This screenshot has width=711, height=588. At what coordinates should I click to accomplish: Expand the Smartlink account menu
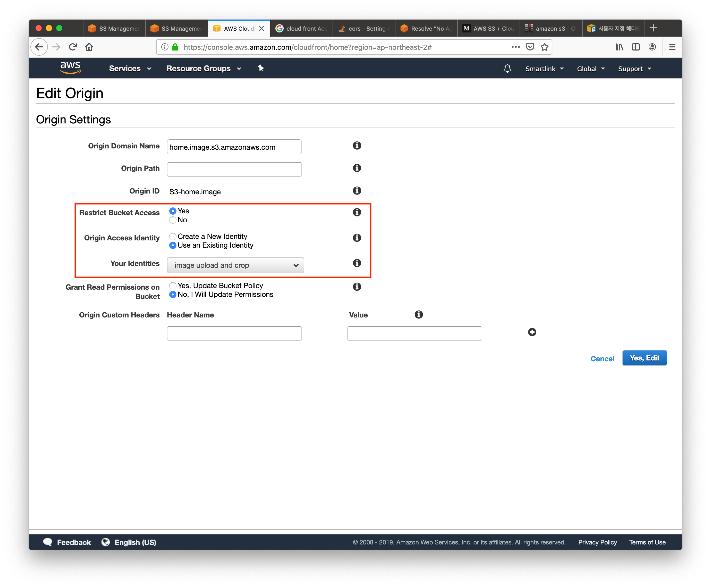pos(544,69)
